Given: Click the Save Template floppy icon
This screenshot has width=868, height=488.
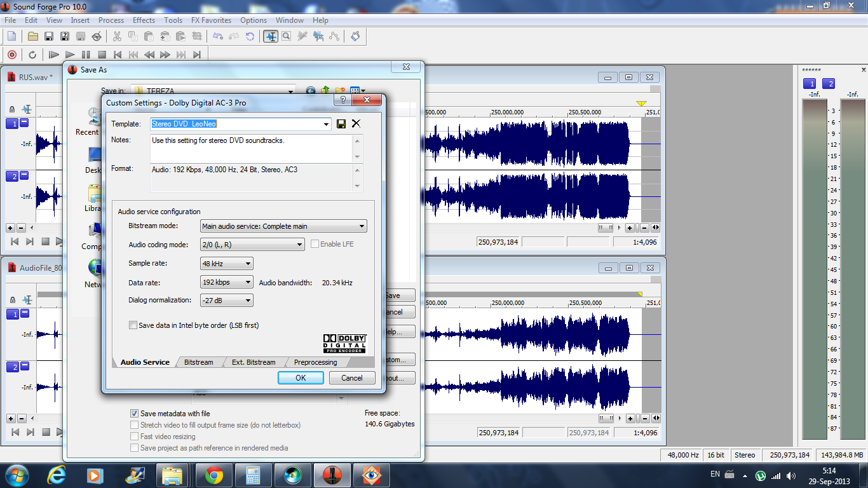Looking at the screenshot, I should 341,124.
